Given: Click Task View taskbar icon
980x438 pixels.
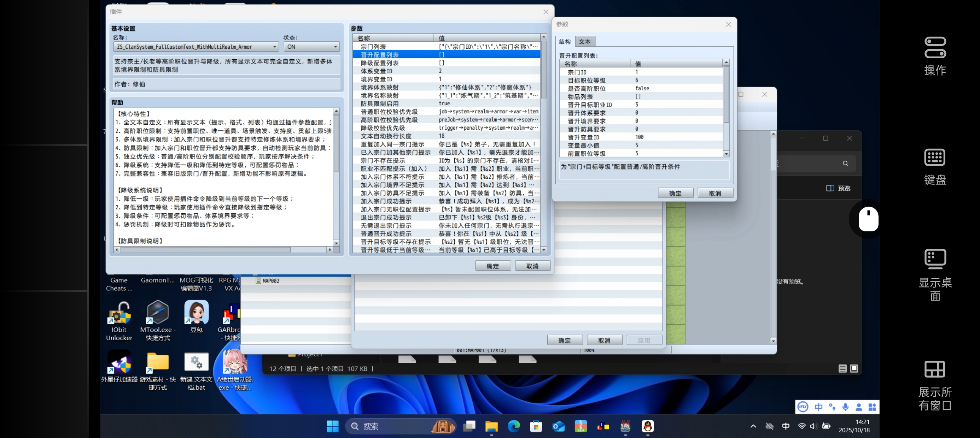Looking at the screenshot, I should (x=469, y=426).
